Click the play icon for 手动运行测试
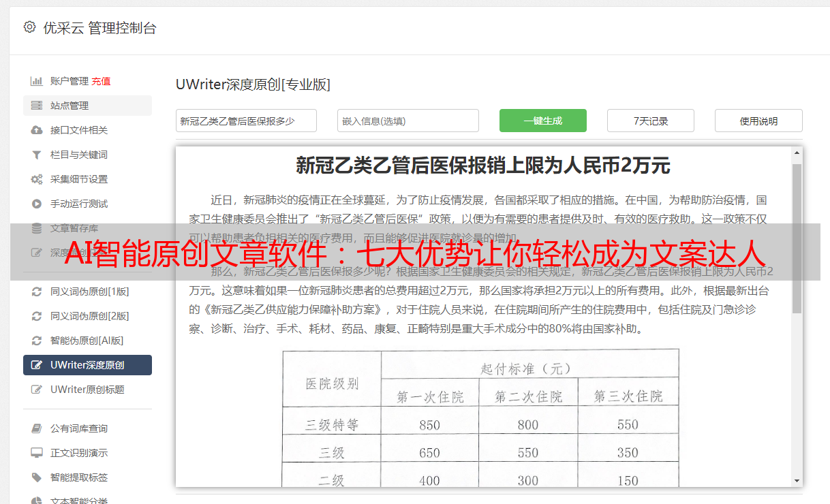 pos(37,204)
